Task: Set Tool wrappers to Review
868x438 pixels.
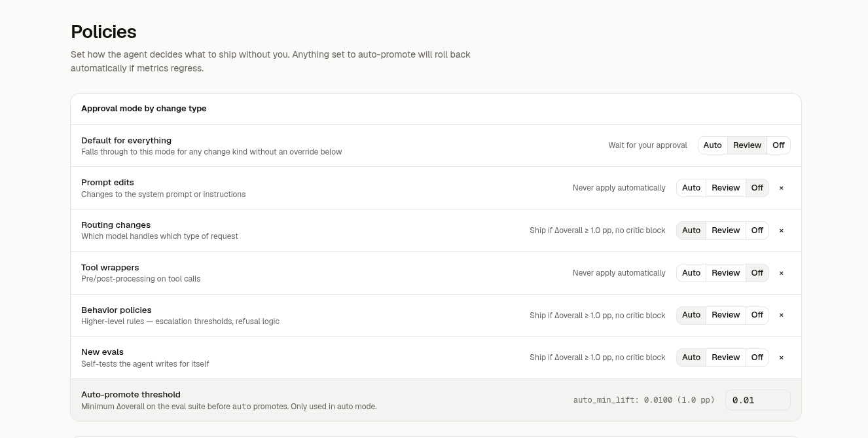Action: click(x=726, y=273)
